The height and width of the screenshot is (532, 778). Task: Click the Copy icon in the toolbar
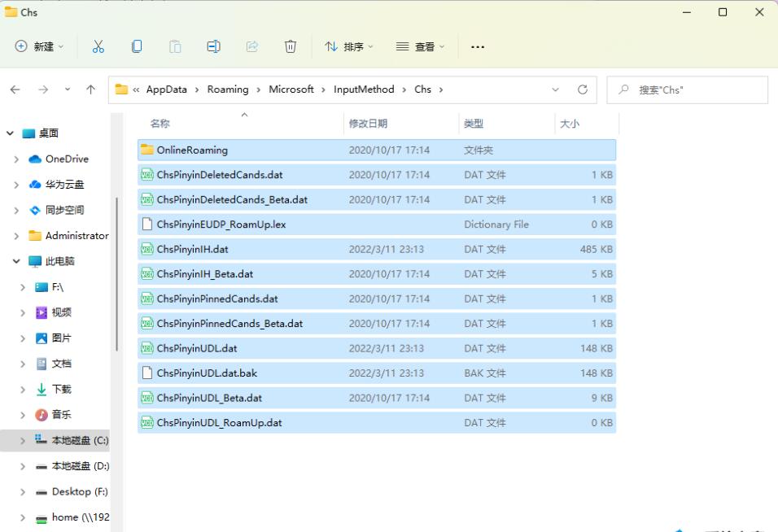coord(137,46)
